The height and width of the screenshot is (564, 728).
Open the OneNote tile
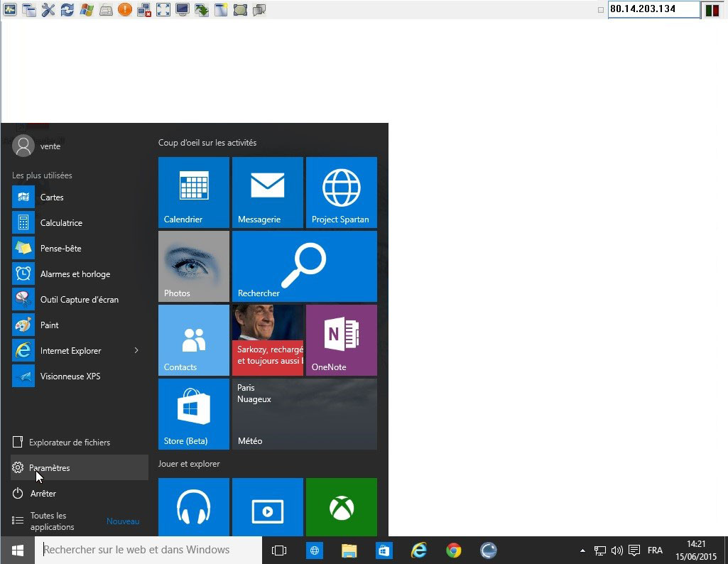point(341,340)
